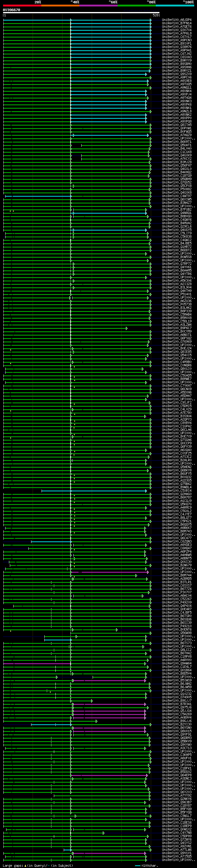Click the cyan ~100% identity legend bar
Viewport: 197px width, 868px height.
pyautogui.click(x=175, y=6)
